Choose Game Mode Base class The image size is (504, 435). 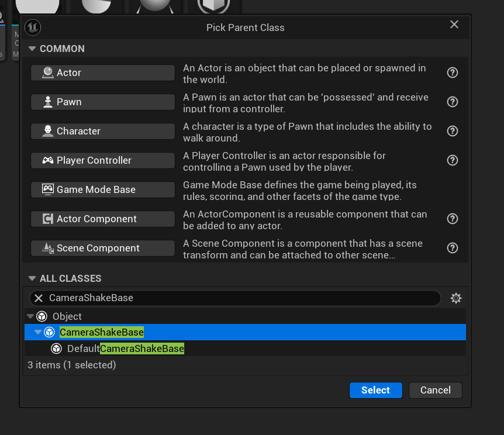(103, 189)
